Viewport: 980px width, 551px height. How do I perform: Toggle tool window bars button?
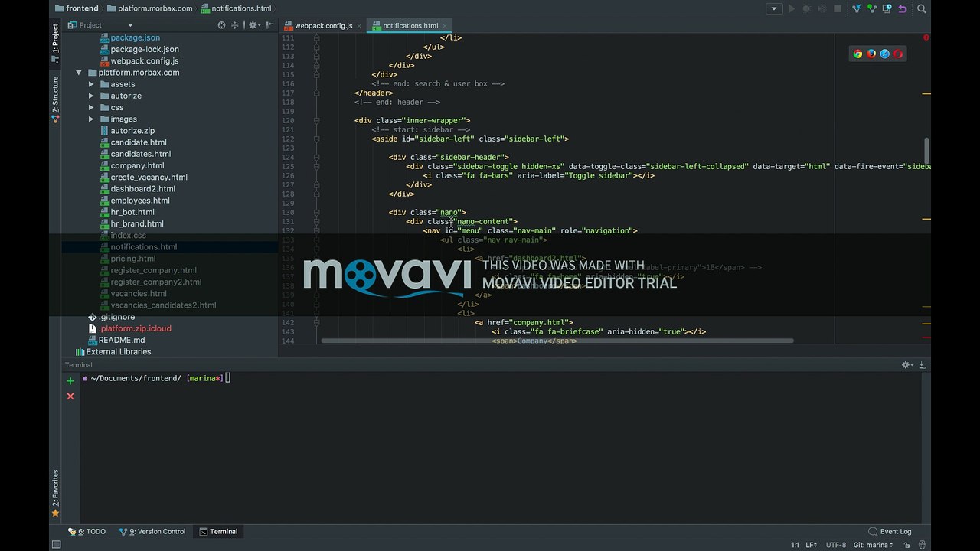click(55, 545)
